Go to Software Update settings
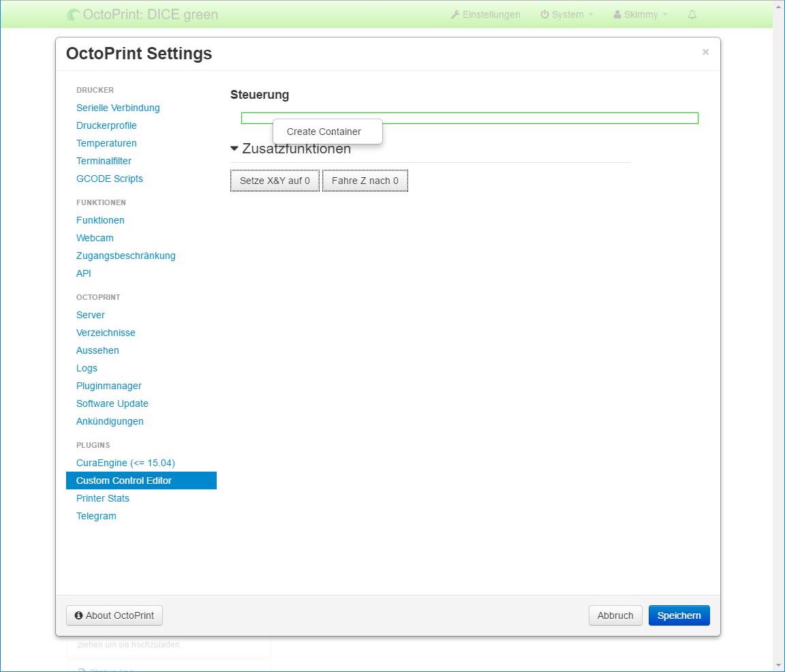The image size is (785, 672). coord(112,403)
